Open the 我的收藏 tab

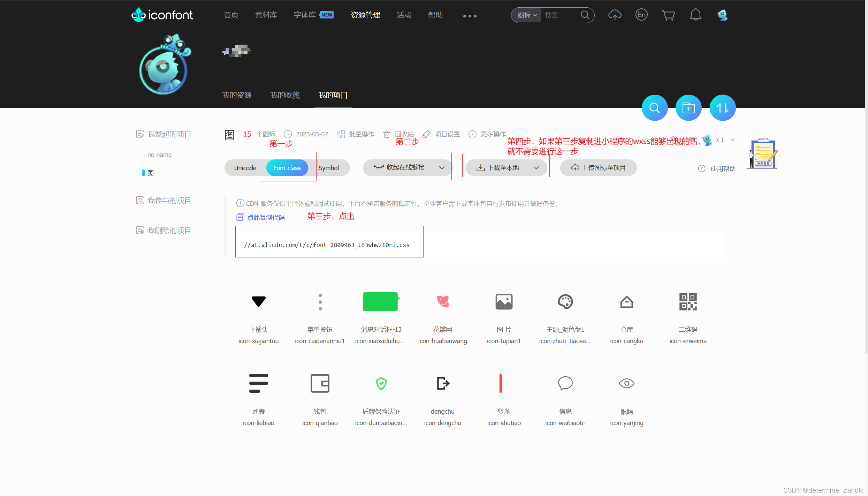tap(285, 95)
